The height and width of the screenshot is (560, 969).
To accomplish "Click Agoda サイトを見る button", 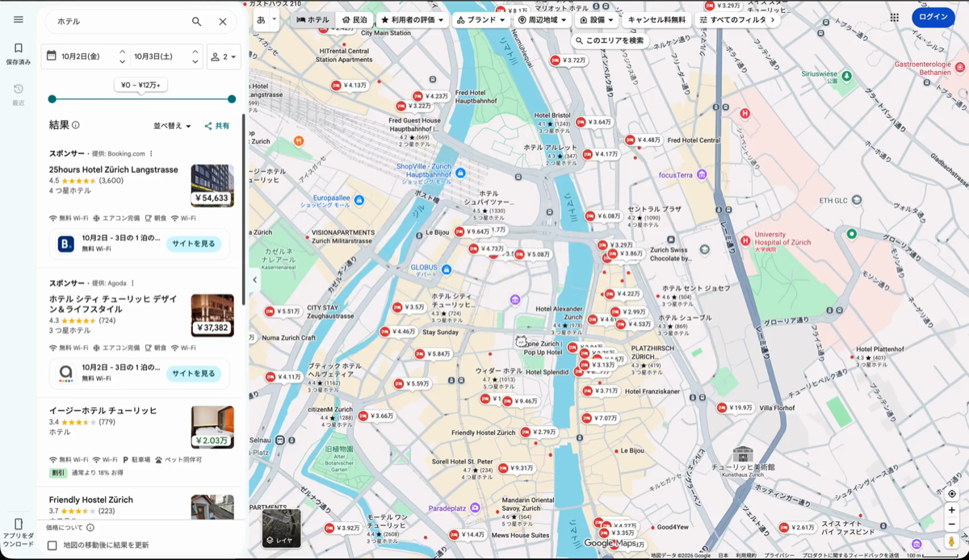I will click(194, 374).
